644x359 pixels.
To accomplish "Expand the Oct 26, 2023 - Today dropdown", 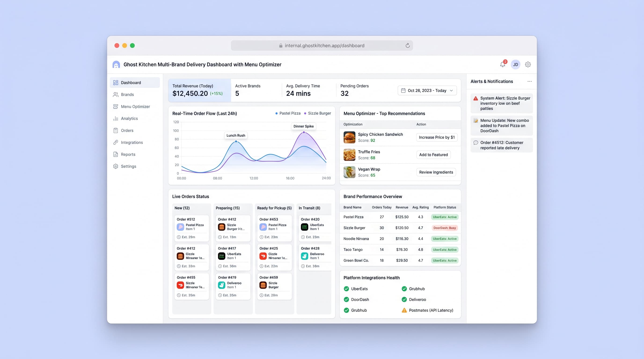I will coord(427,91).
